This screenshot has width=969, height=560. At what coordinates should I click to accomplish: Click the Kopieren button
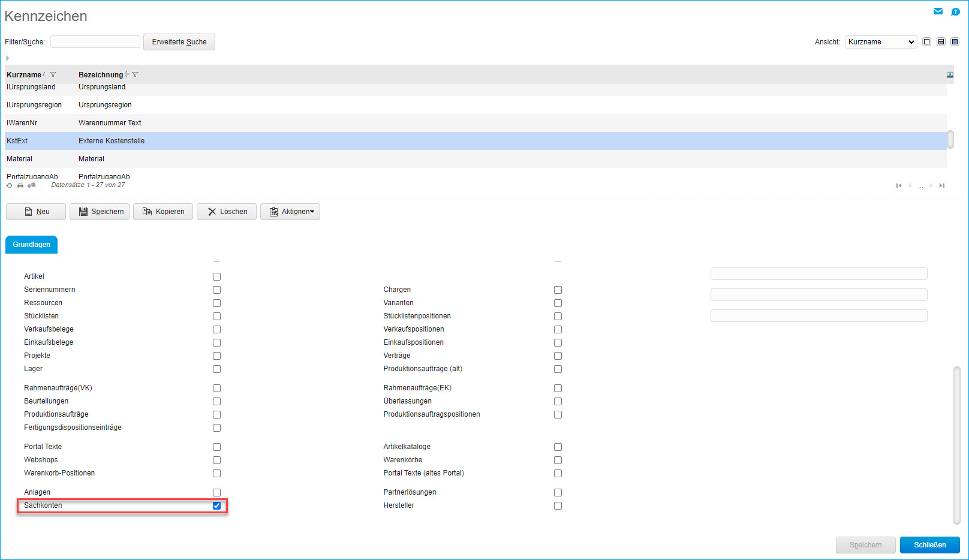(x=163, y=212)
